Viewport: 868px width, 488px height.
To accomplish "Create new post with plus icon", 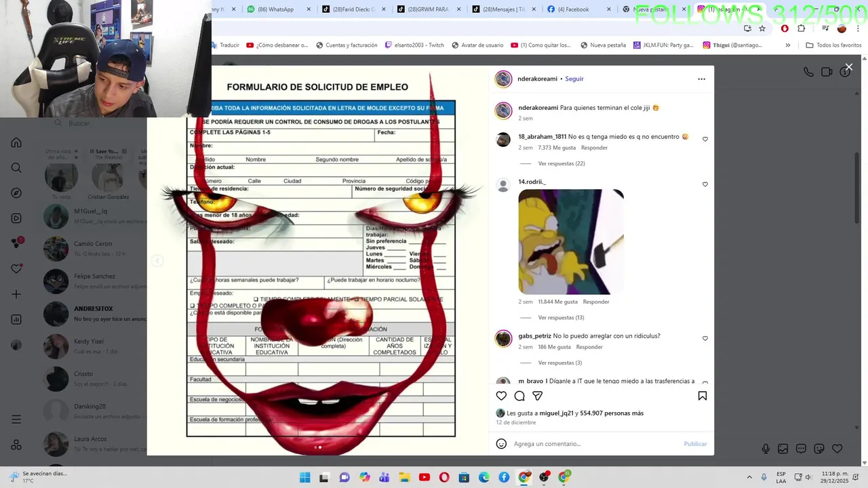I will (16, 294).
